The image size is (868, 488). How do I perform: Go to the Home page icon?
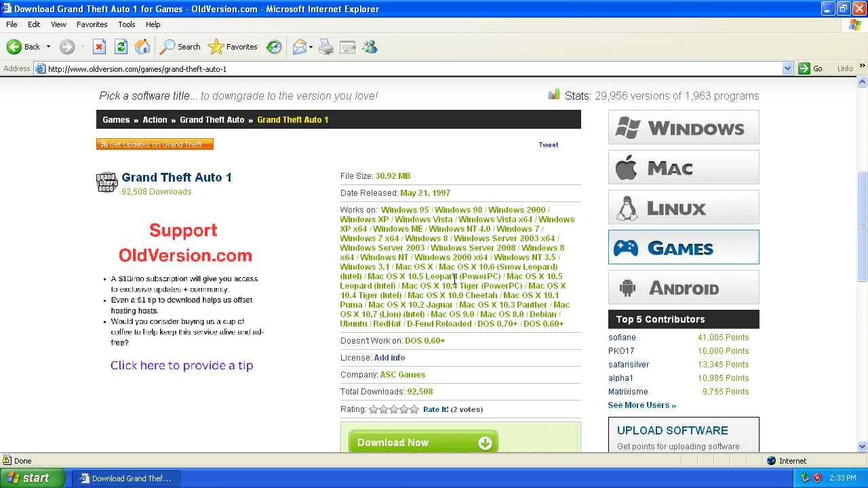pos(142,47)
